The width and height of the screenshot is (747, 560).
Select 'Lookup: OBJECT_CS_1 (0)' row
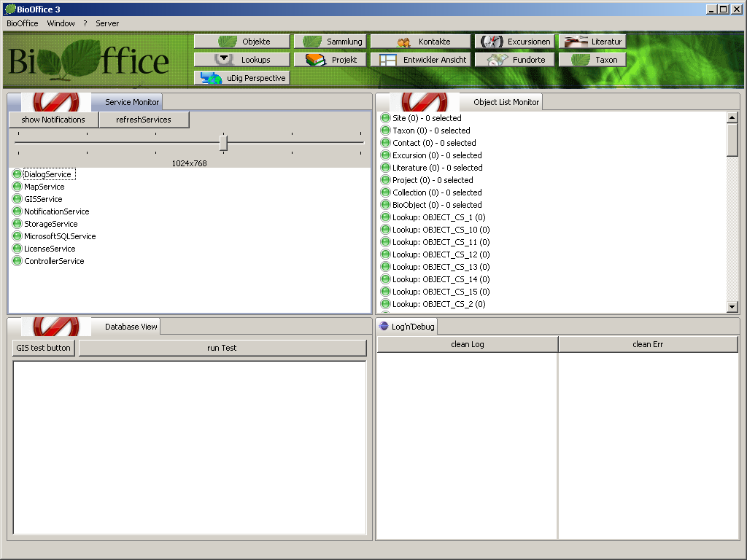(x=438, y=217)
